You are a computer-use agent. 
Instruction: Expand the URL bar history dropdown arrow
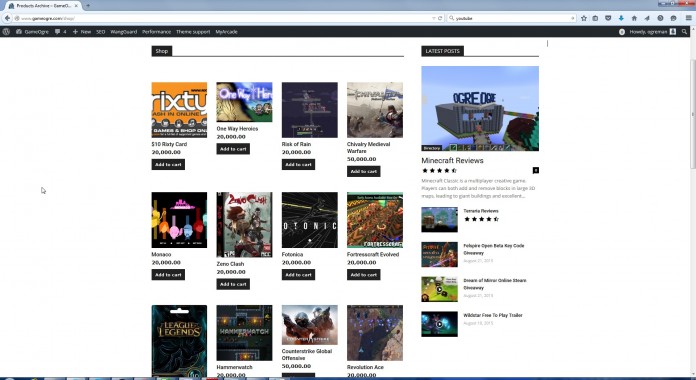click(434, 18)
